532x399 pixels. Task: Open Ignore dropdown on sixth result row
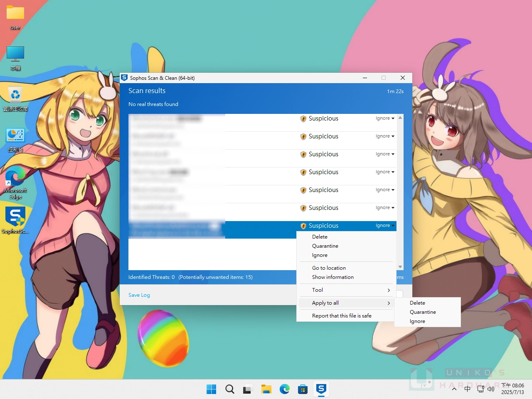[385, 208]
